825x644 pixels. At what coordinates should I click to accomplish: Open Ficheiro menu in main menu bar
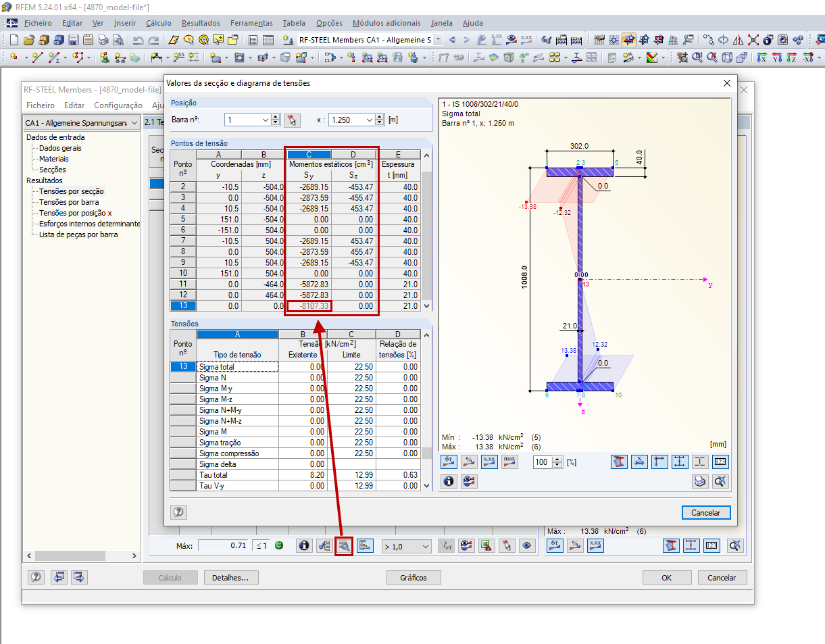pos(38,23)
